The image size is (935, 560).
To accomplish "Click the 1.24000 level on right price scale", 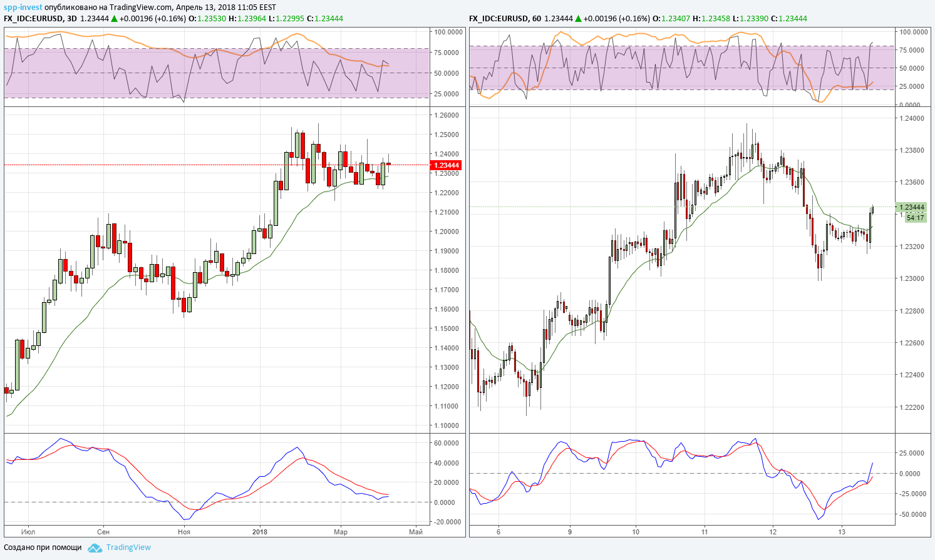I will pos(911,118).
